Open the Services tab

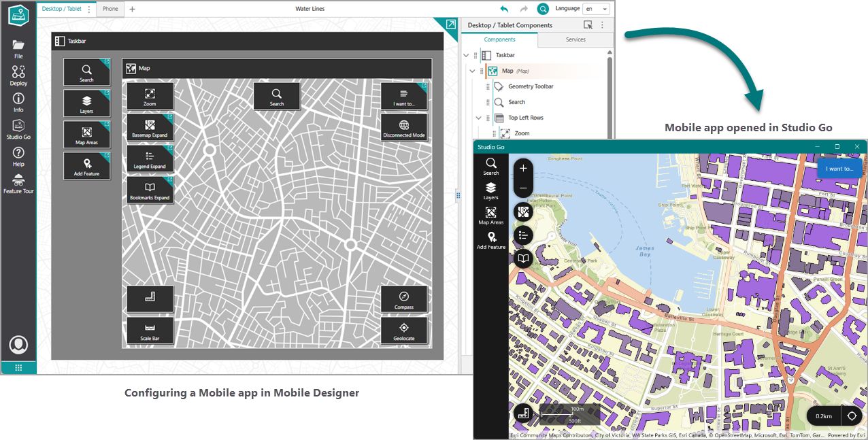[x=575, y=39]
